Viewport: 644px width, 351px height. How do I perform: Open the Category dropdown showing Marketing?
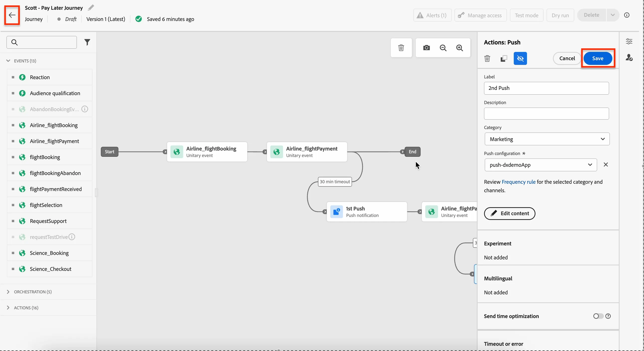coord(547,139)
